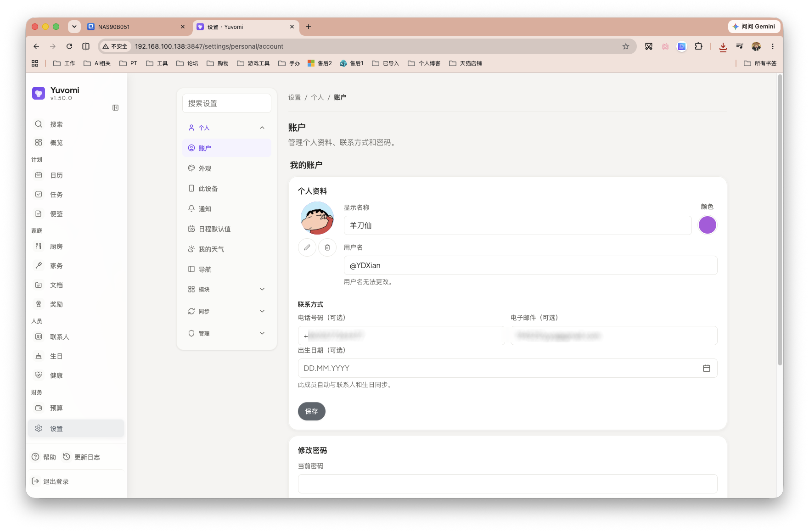
Task: Click the current password (当前密码) field
Action: click(x=507, y=484)
